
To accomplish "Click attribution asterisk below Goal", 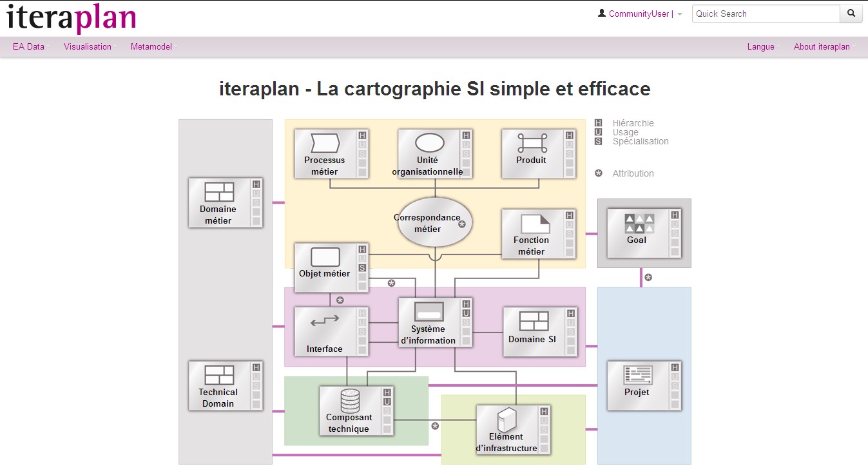I will (649, 277).
